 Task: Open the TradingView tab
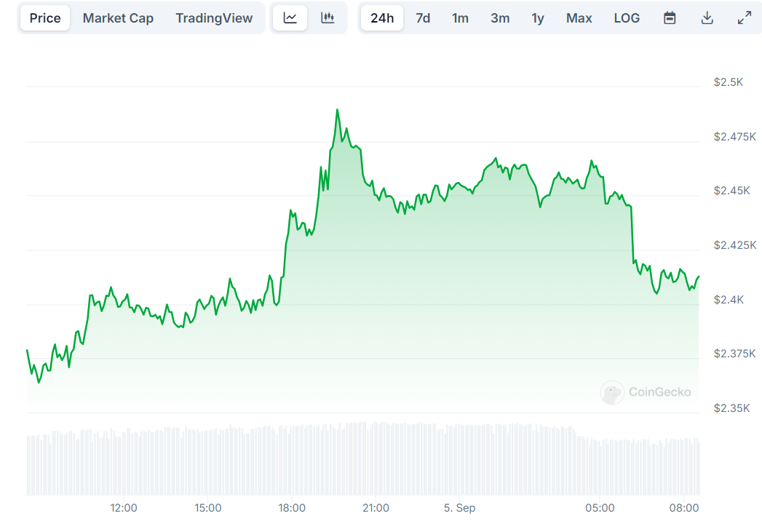click(x=214, y=18)
